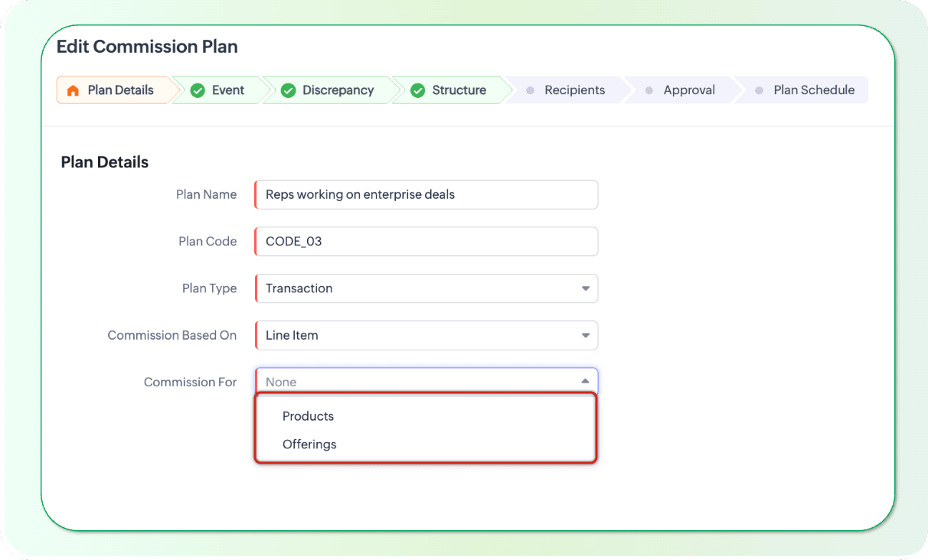Click the grey dot icon beside Approval
Image resolution: width=928 pixels, height=560 pixels.
pos(649,90)
